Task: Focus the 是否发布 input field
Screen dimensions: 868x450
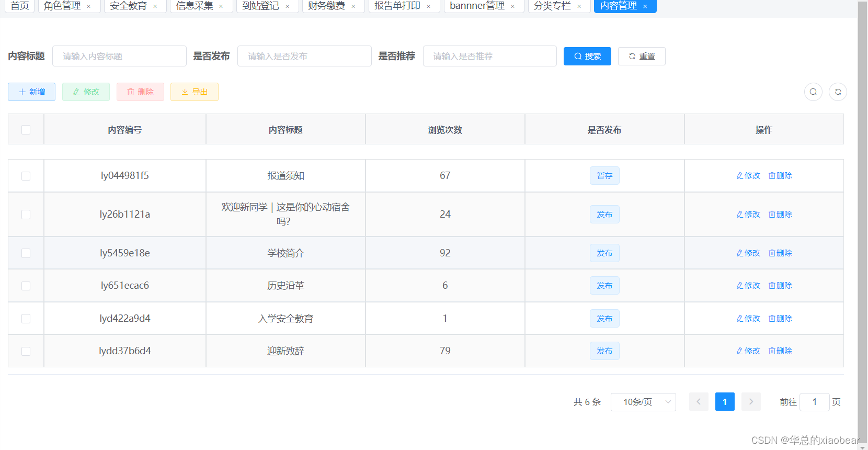Action: point(304,56)
